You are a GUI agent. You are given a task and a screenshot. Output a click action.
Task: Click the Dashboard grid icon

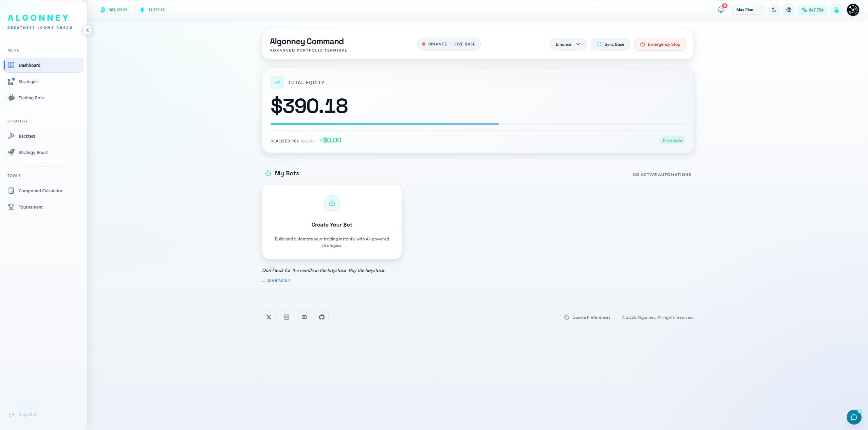coord(11,65)
